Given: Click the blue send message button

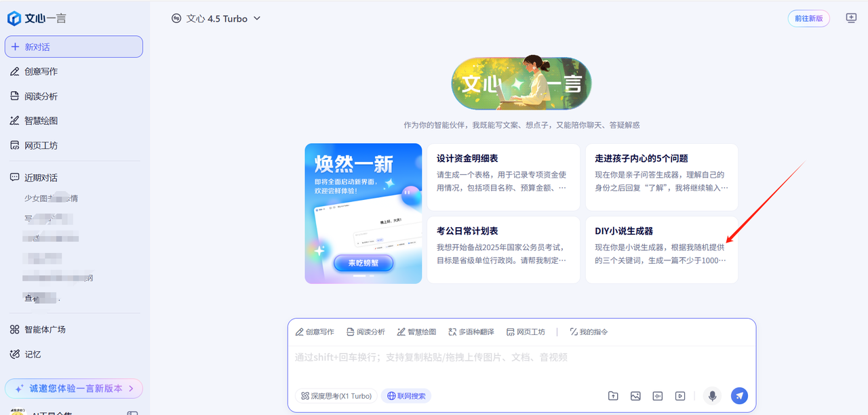Looking at the screenshot, I should click(x=739, y=396).
